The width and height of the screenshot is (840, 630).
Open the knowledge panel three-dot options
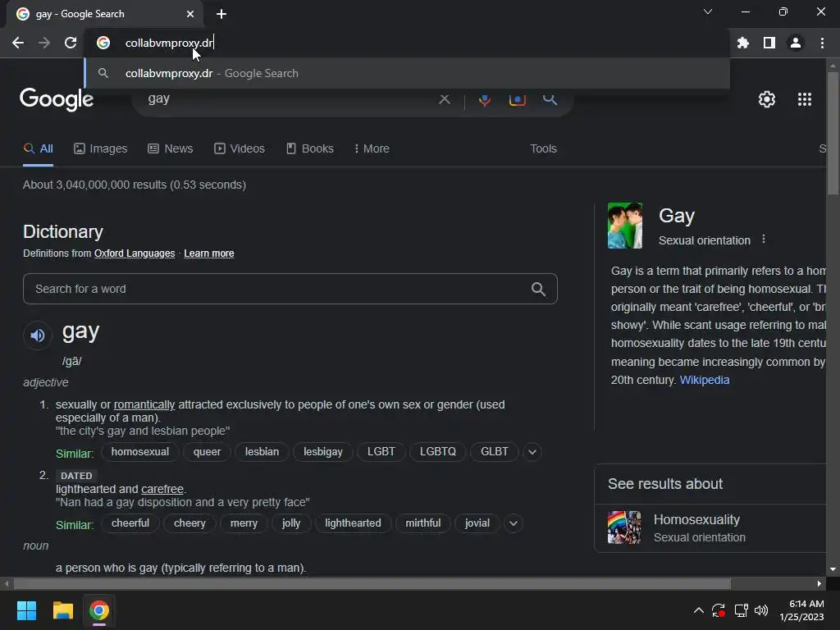coord(764,240)
